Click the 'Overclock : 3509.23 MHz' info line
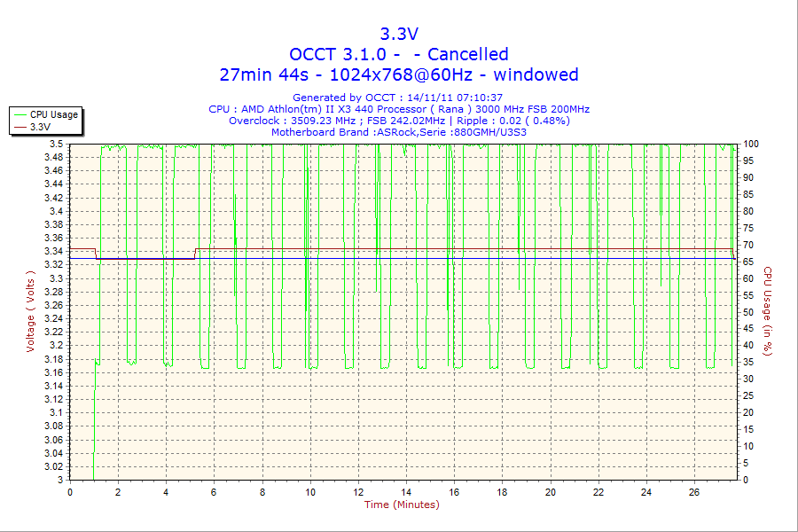 pyautogui.click(x=399, y=121)
